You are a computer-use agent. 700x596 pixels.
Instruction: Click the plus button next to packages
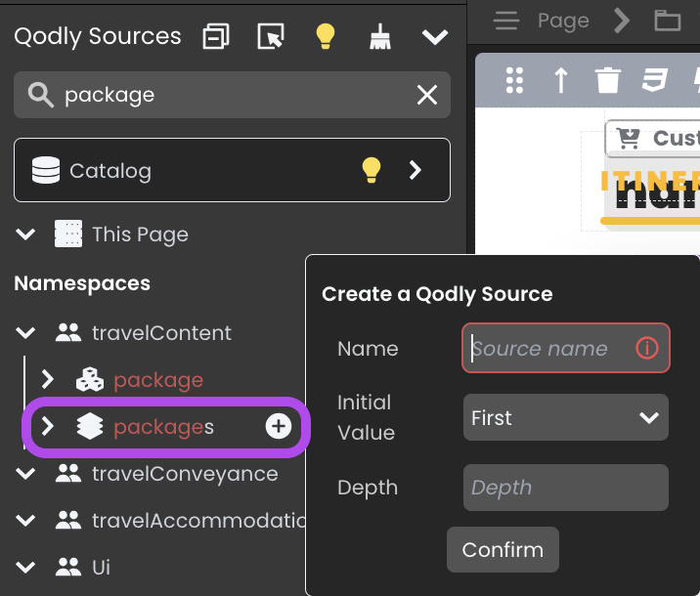(279, 426)
